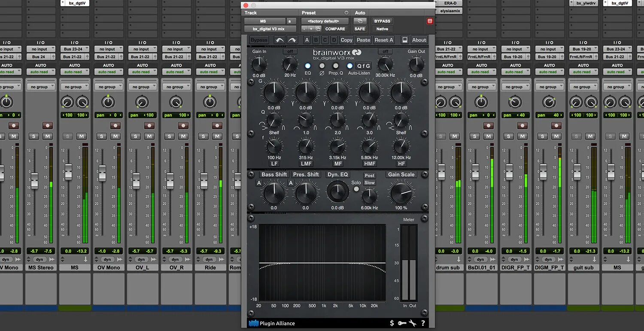The width and height of the screenshot is (644, 331).
Task: Toggle Auto-Listen mode
Action: pyautogui.click(x=349, y=66)
